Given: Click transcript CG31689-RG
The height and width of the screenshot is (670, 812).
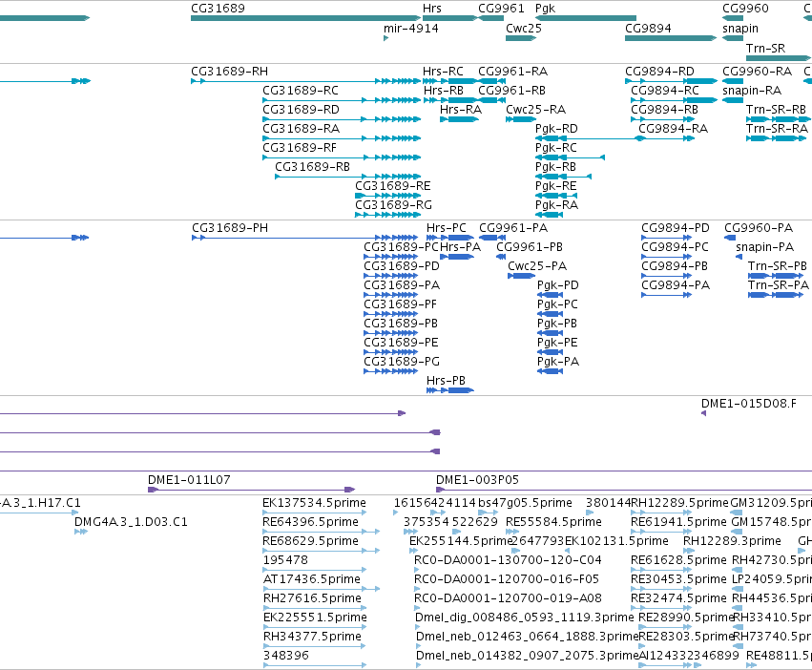Looking at the screenshot, I should [x=388, y=215].
